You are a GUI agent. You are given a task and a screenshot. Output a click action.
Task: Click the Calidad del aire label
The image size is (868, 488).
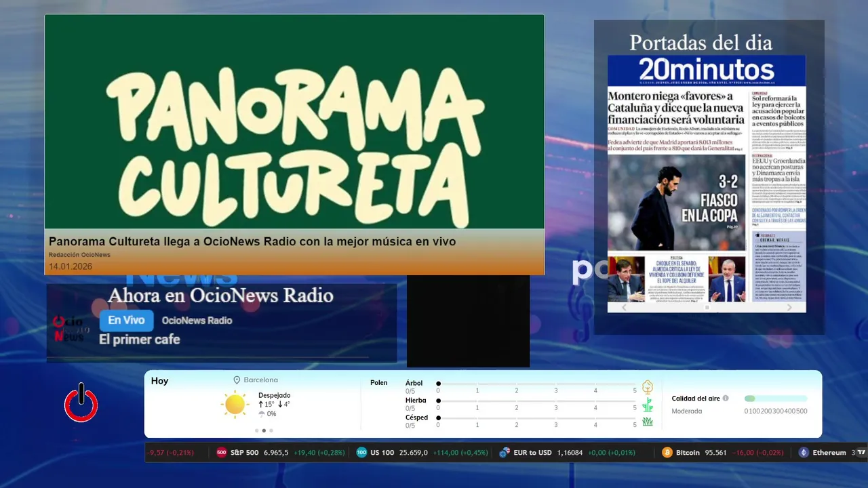pos(696,399)
